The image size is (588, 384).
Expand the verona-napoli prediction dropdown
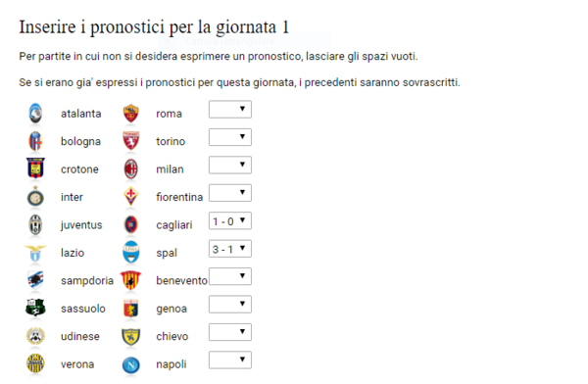click(230, 360)
